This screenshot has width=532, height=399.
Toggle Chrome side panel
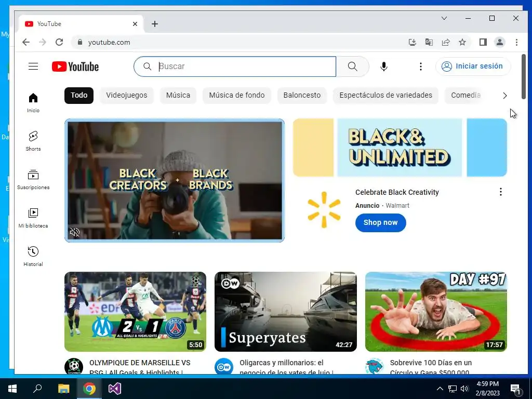click(x=483, y=42)
